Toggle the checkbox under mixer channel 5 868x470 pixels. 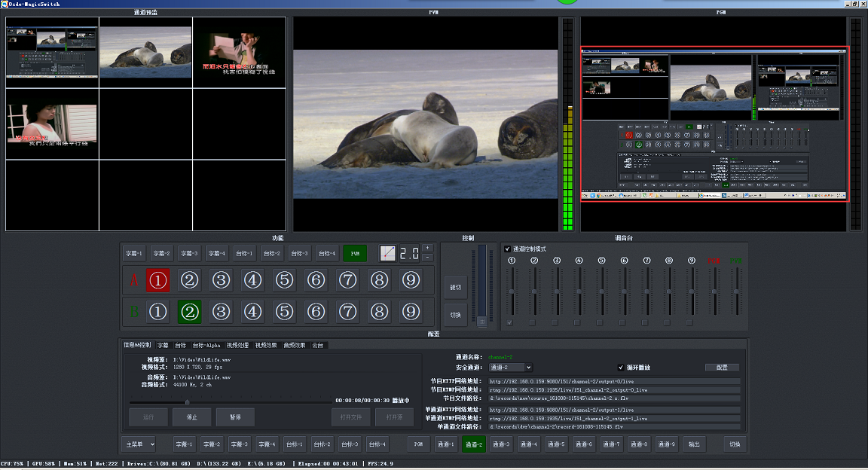point(600,322)
